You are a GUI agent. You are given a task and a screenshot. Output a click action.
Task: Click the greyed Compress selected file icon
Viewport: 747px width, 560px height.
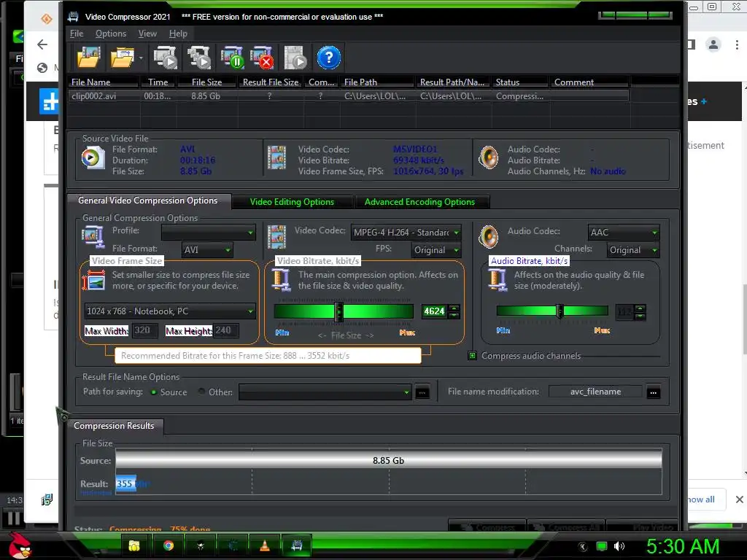click(x=166, y=58)
